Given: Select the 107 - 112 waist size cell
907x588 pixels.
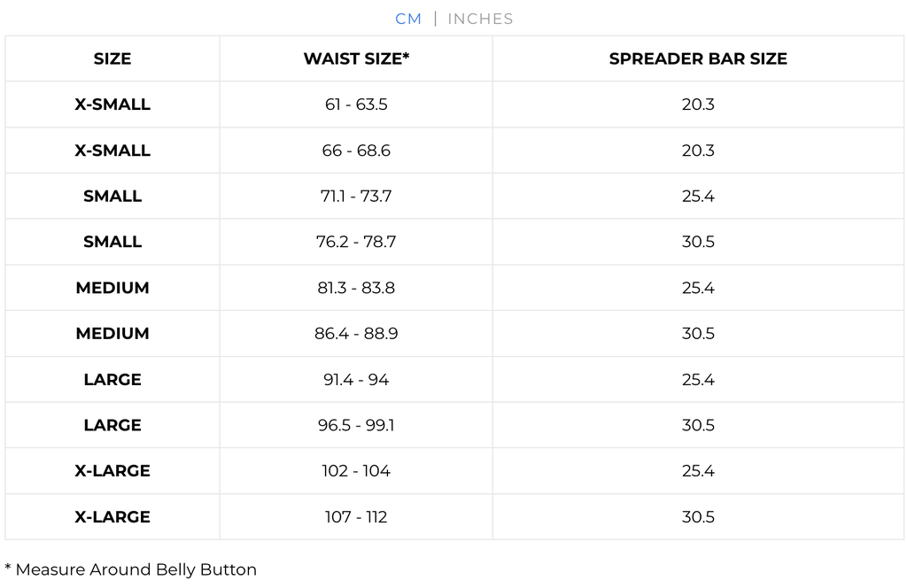Looking at the screenshot, I should (356, 517).
